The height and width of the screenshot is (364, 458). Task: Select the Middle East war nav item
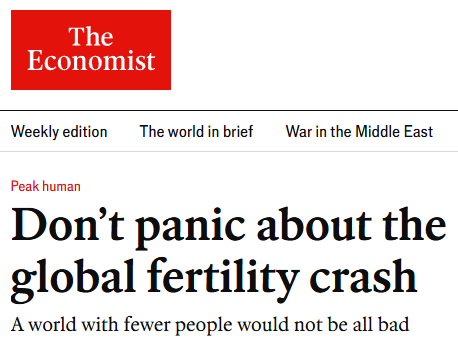pyautogui.click(x=359, y=131)
